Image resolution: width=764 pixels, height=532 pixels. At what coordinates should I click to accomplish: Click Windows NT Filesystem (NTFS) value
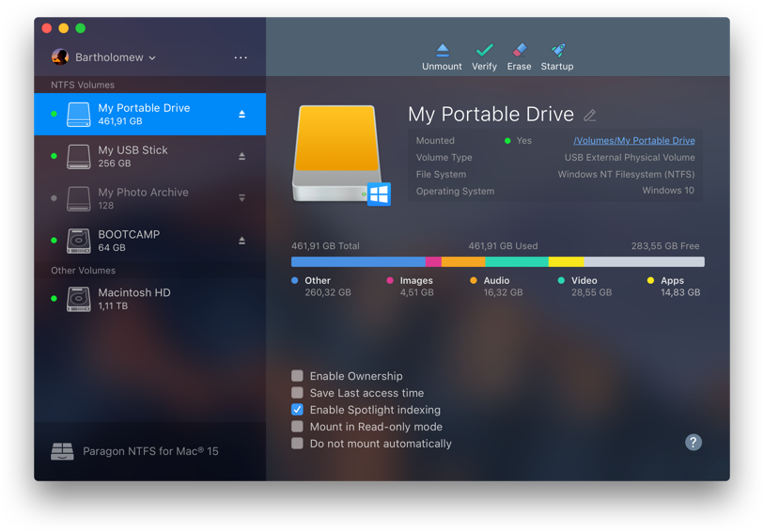click(x=626, y=175)
